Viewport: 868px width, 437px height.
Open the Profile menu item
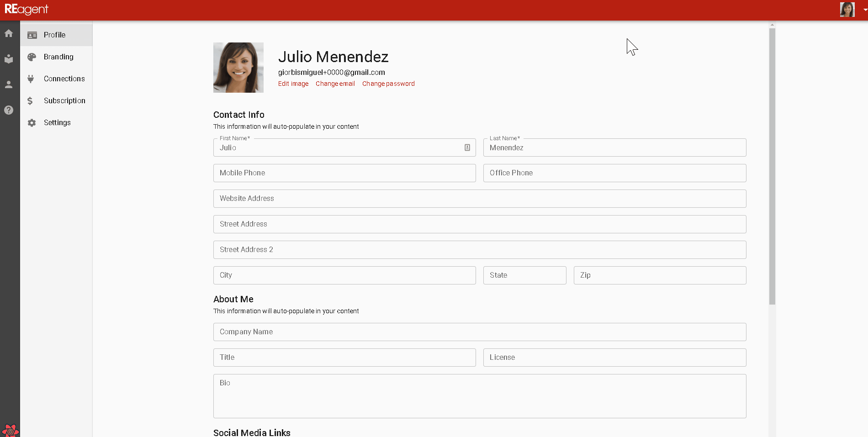(x=56, y=35)
